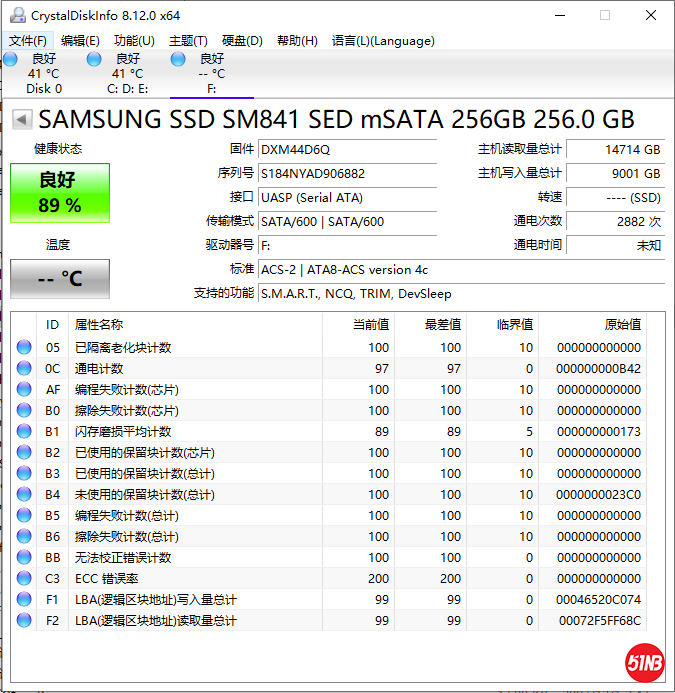The width and height of the screenshot is (675, 693).
Task: Click the green 良好 89% health status button
Action: point(60,193)
